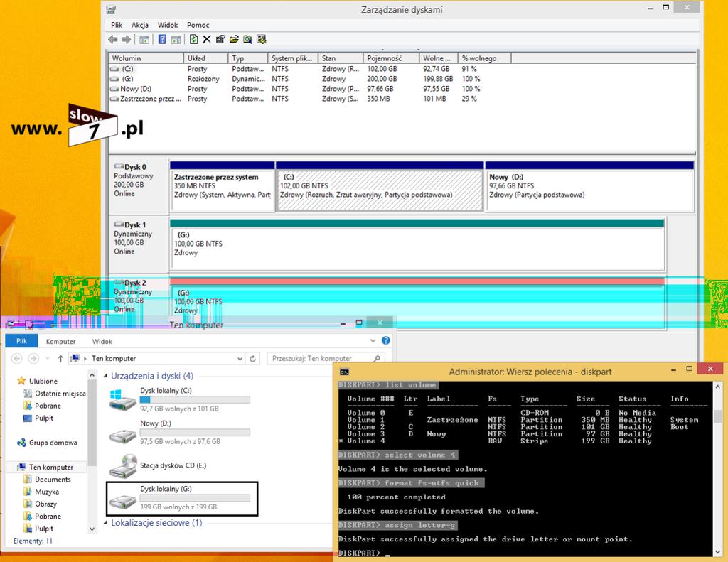Screen dimensions: 728x562
Task: Toggle the show/hide action pane icon
Action: [x=176, y=40]
